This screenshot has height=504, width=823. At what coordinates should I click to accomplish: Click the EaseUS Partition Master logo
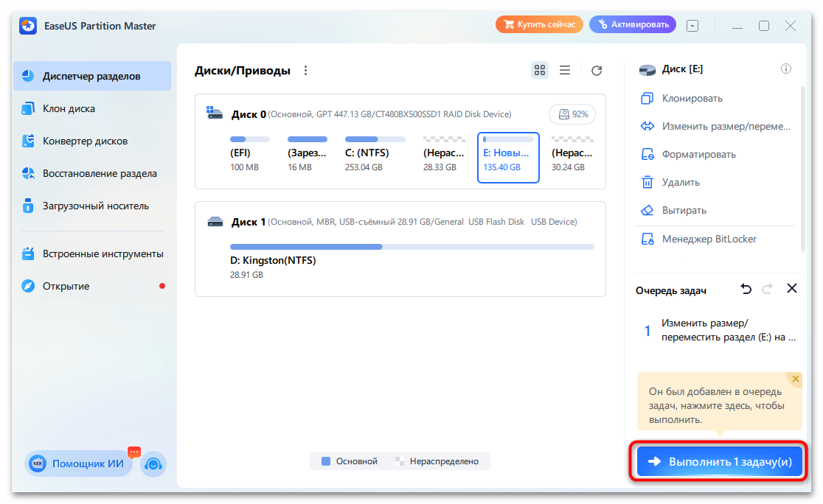click(28, 26)
